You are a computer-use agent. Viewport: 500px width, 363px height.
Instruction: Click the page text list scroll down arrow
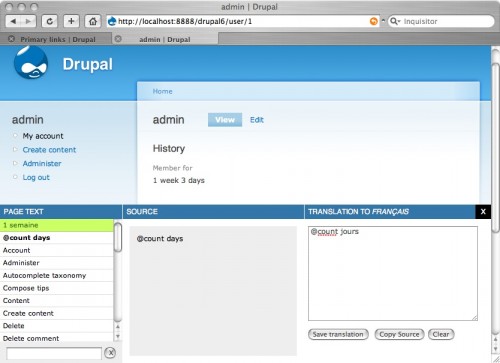[118, 336]
